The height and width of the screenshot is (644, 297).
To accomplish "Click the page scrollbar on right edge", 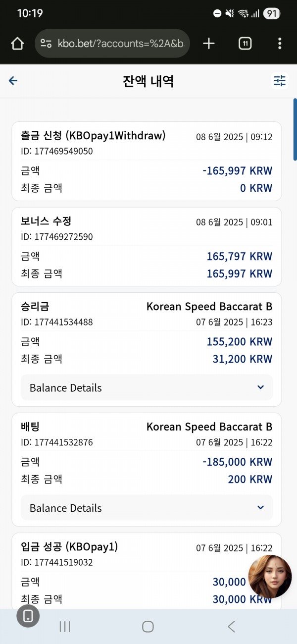I will click(295, 130).
